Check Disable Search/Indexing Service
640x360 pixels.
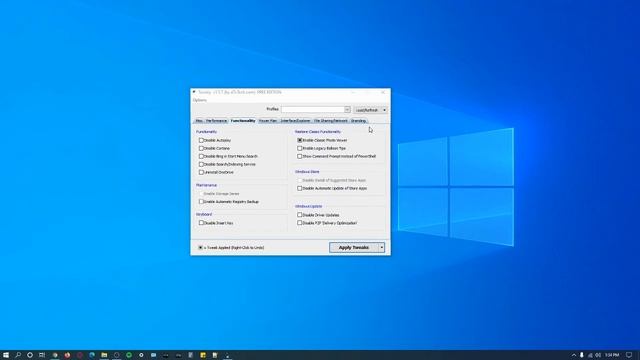tap(201, 164)
